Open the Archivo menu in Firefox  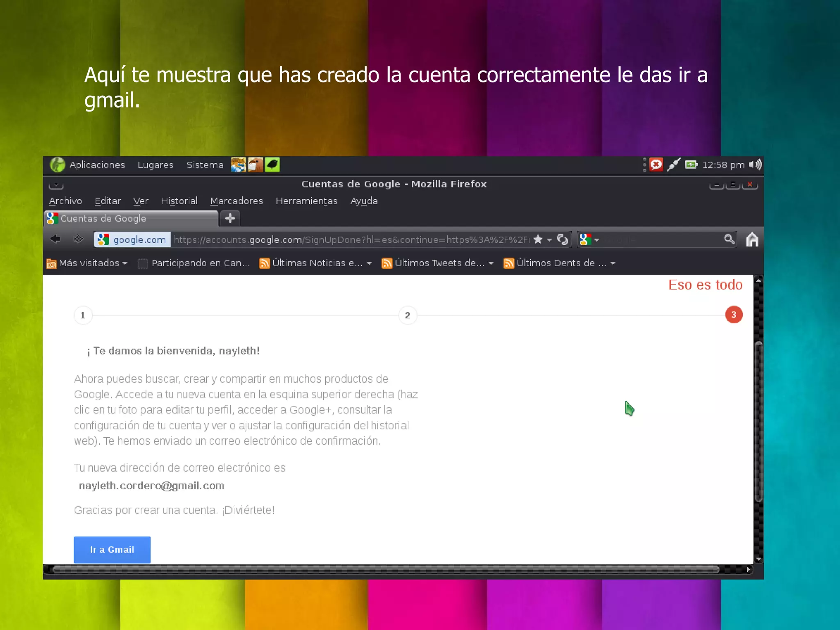pyautogui.click(x=65, y=201)
